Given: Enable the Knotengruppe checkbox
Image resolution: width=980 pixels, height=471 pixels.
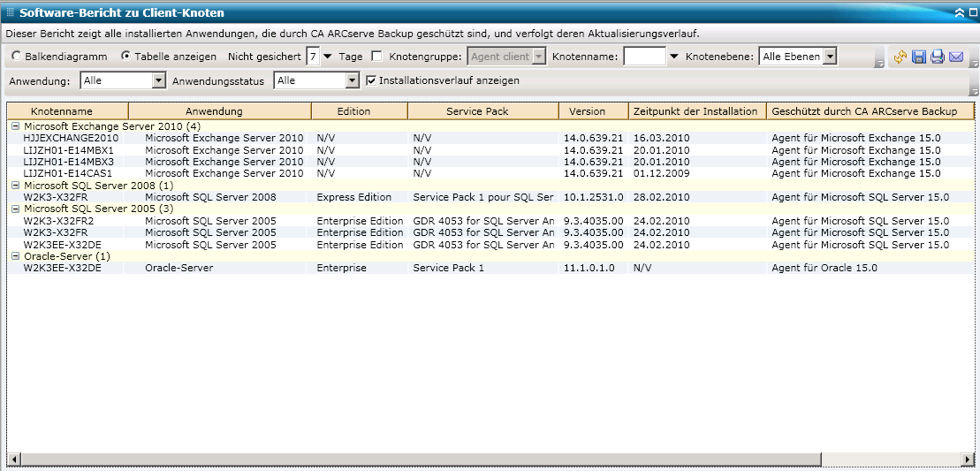Looking at the screenshot, I should [x=377, y=57].
